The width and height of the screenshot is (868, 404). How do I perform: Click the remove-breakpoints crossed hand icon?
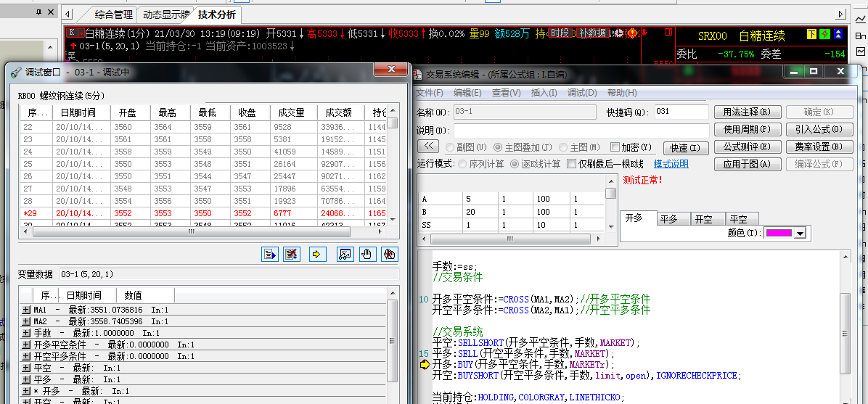390,254
